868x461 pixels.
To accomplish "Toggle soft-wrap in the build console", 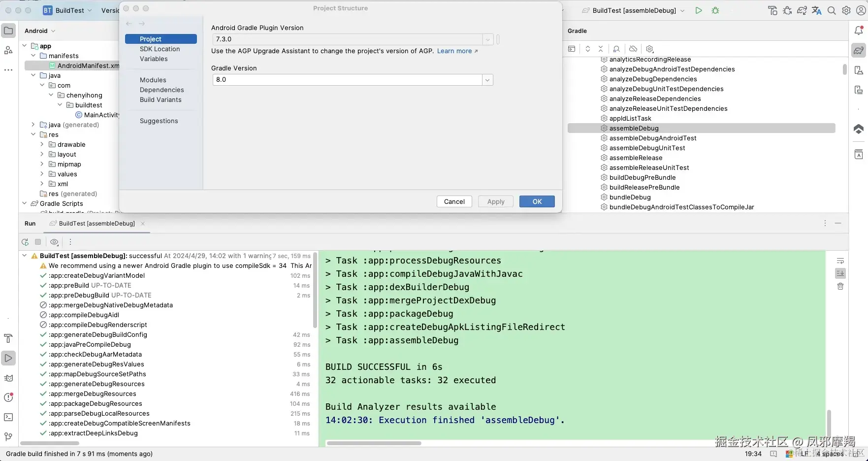I will (x=840, y=261).
